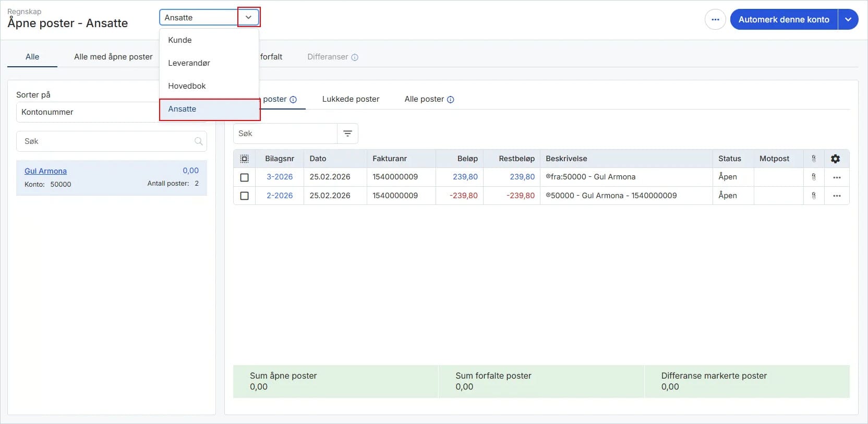Image resolution: width=868 pixels, height=424 pixels.
Task: Switch to the Lukkede poster tab
Action: click(x=351, y=99)
